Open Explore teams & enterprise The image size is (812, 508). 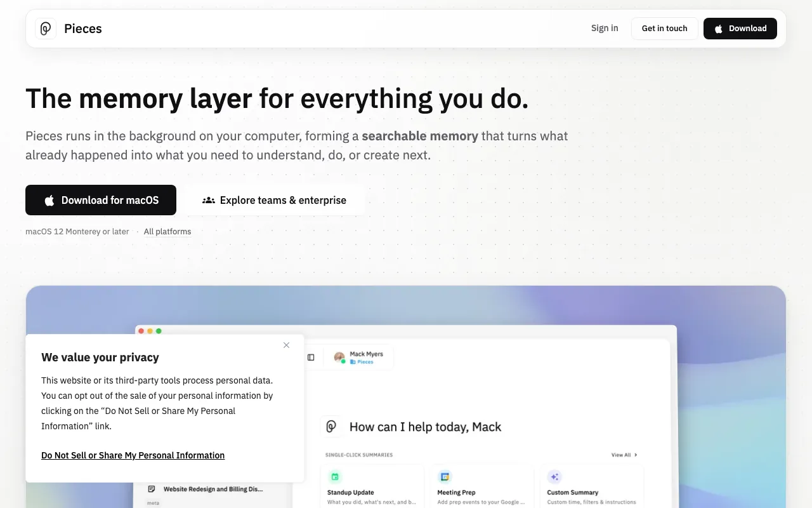[x=274, y=200]
